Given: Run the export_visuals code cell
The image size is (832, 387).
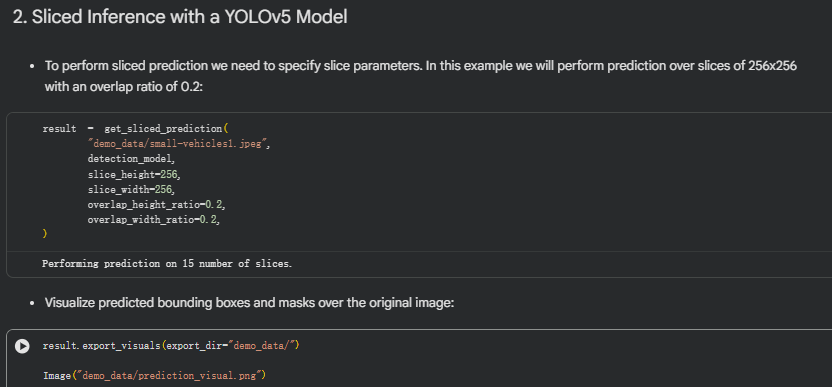Looking at the screenshot, I should point(22,346).
